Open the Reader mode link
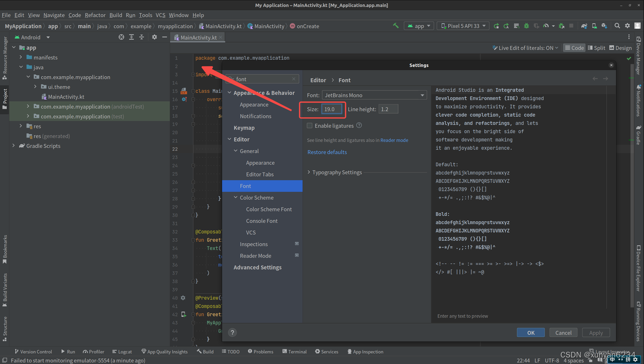Viewport: 644px width, 364px height. (x=394, y=140)
